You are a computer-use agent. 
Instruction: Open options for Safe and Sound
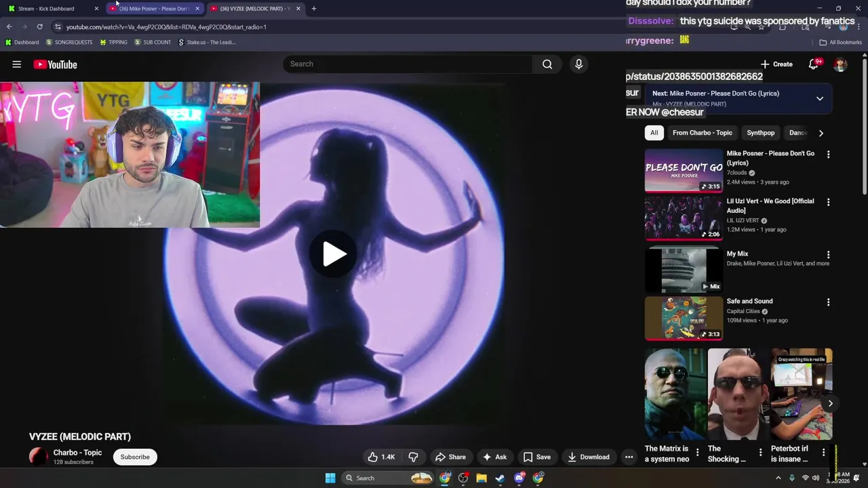828,302
